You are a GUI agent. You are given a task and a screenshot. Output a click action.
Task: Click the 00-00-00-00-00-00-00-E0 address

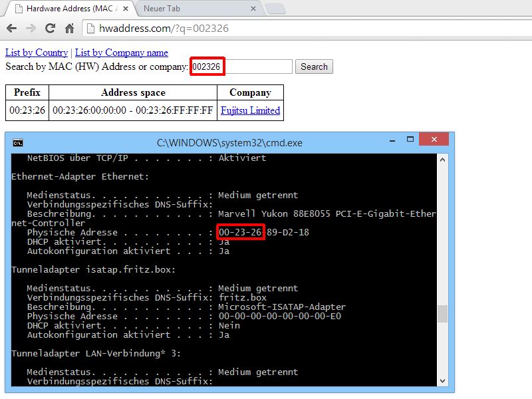(280, 317)
